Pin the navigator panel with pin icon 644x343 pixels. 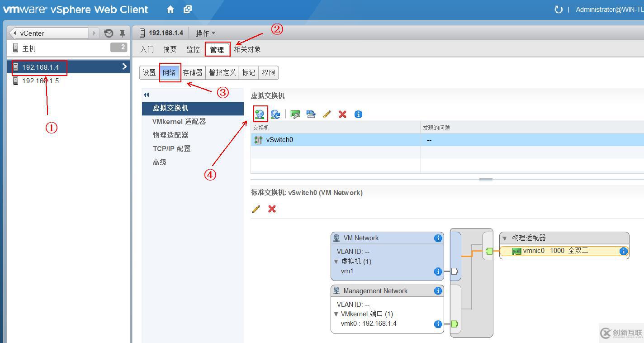point(122,33)
